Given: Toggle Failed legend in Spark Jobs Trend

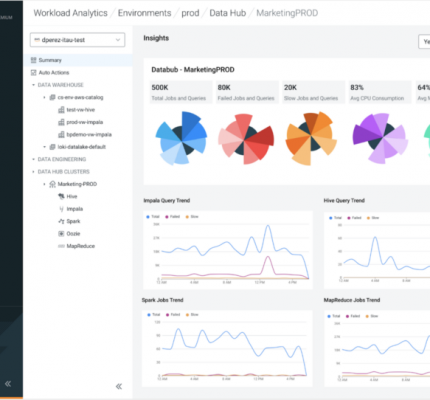Looking at the screenshot, I should (173, 315).
